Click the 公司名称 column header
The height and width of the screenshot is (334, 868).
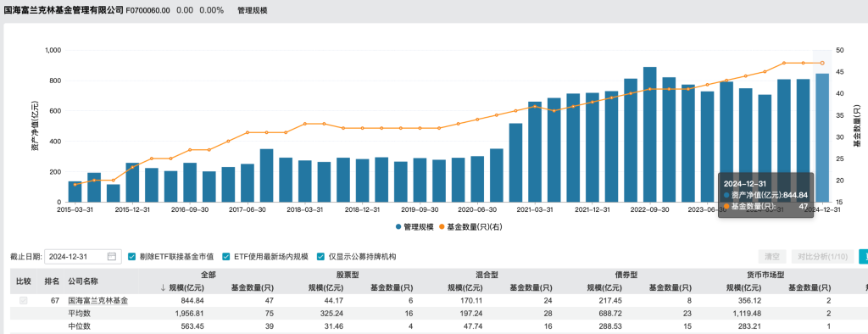tap(83, 281)
